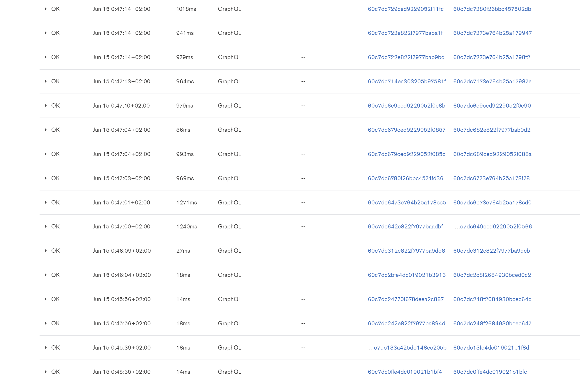Select the truncated link ending in ec205b
Screen dimensions: 580x392
pos(407,347)
